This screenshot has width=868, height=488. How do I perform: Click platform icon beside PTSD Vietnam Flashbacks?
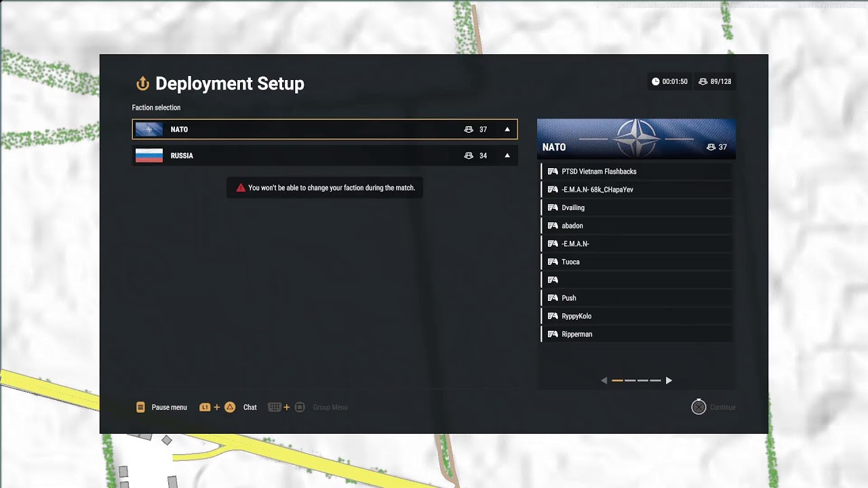point(553,171)
